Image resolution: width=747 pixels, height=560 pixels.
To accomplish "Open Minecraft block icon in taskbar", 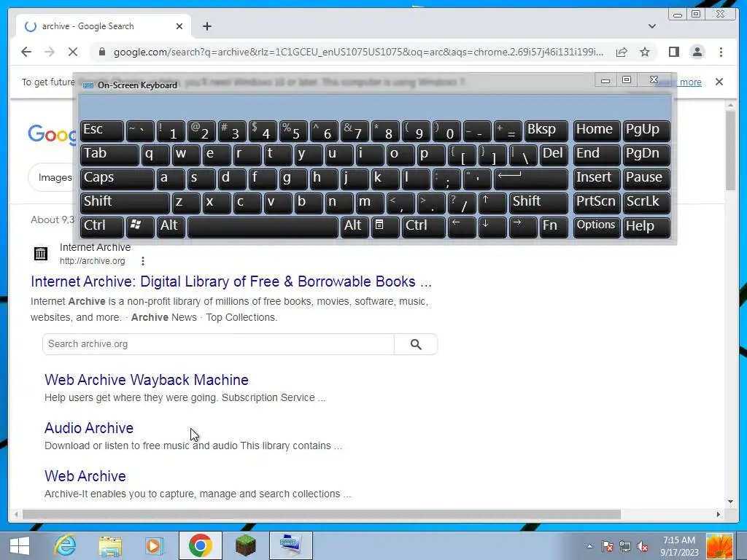I will [246, 545].
